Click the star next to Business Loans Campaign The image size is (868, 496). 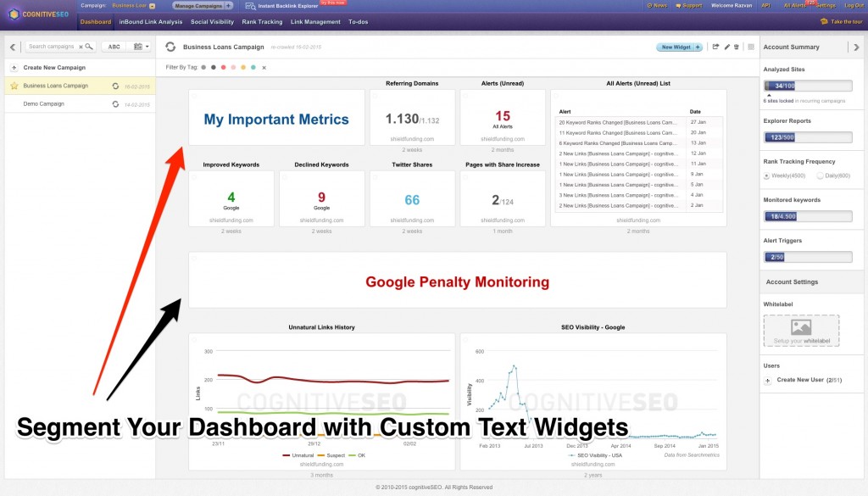(15, 85)
